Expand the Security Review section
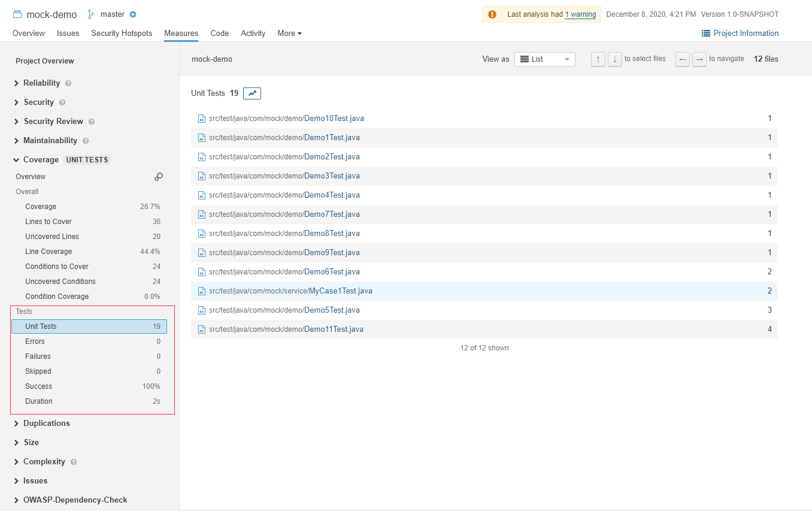The image size is (812, 511). pyautogui.click(x=49, y=122)
